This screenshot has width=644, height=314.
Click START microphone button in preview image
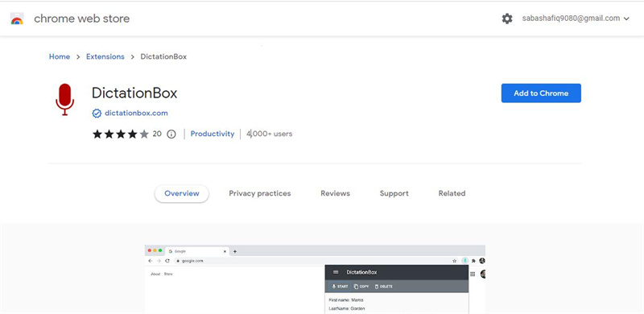coord(340,287)
